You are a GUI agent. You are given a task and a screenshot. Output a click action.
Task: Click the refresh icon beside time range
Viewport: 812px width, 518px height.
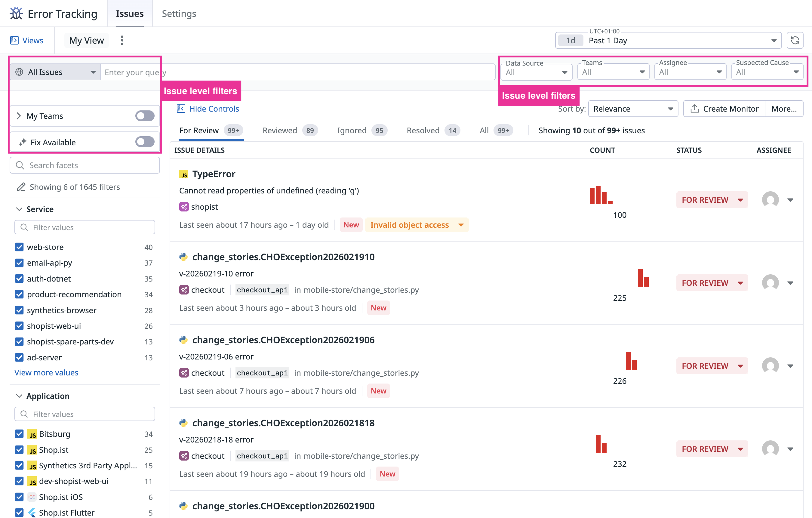795,41
